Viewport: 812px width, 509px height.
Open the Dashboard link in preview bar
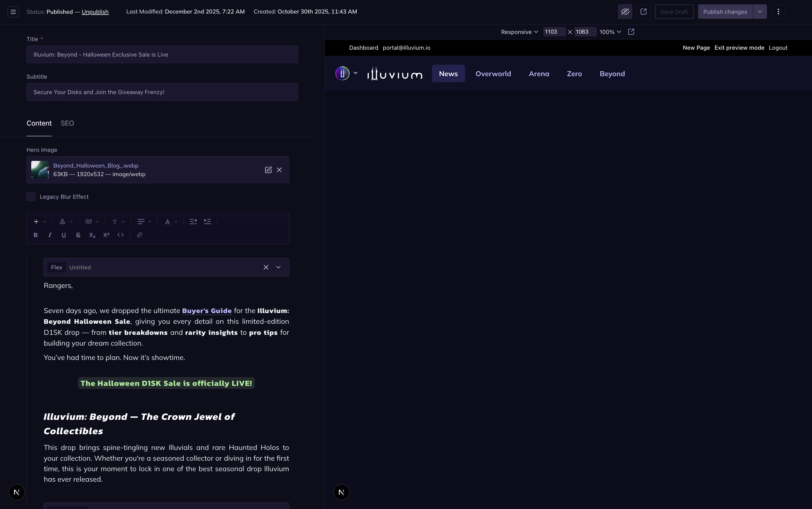tap(363, 48)
